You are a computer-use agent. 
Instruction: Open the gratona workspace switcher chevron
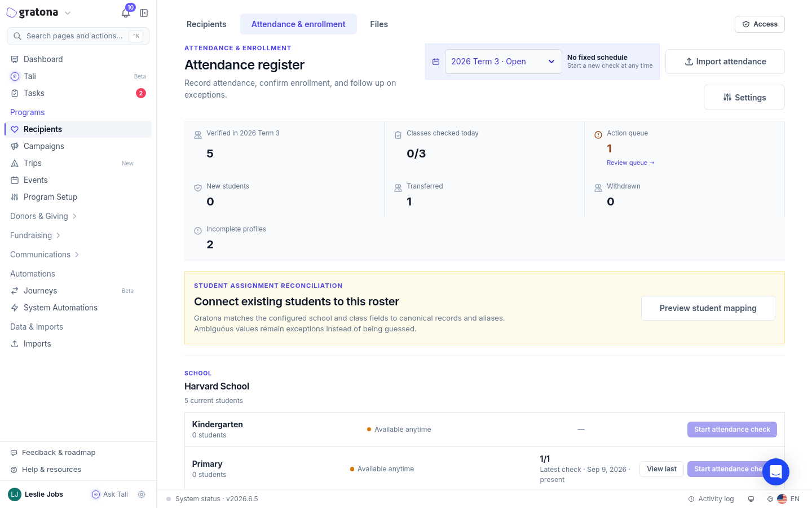coord(68,13)
